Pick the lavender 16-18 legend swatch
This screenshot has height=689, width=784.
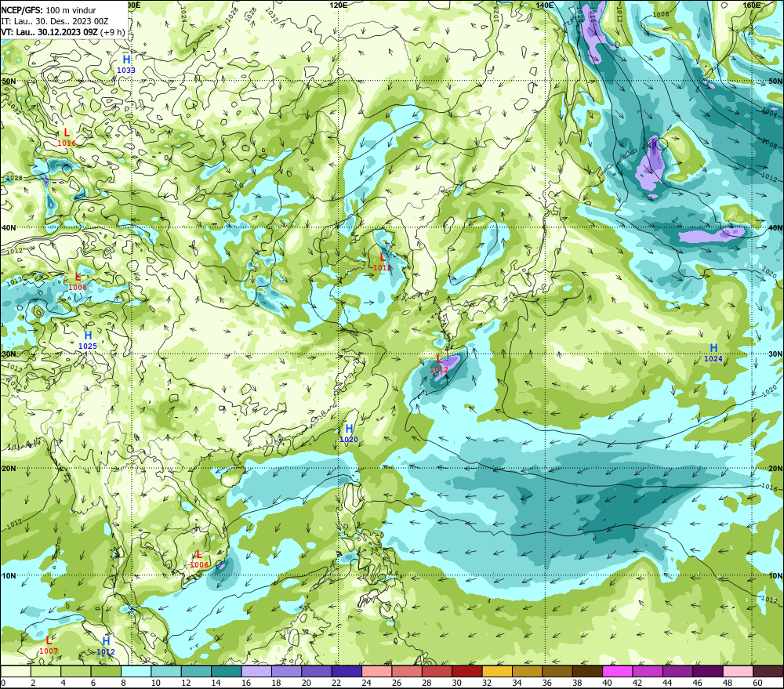(x=256, y=671)
